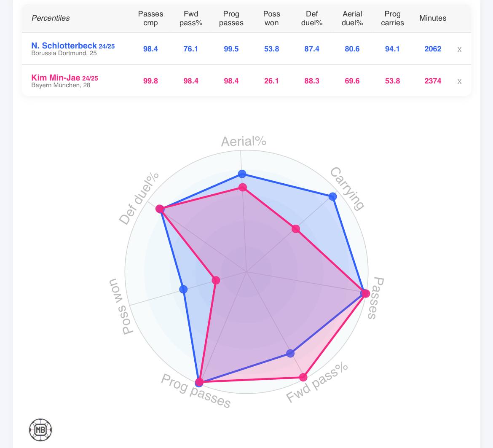The height and width of the screenshot is (448, 493).
Task: Click Schlotterbeck's blue Poss won point
Action: pos(183,289)
